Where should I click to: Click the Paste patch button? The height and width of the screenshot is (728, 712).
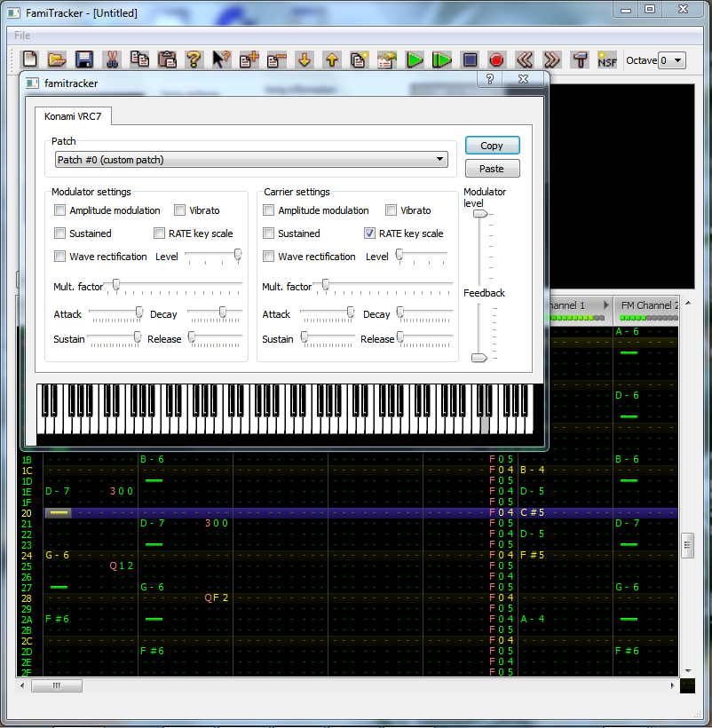tap(492, 169)
